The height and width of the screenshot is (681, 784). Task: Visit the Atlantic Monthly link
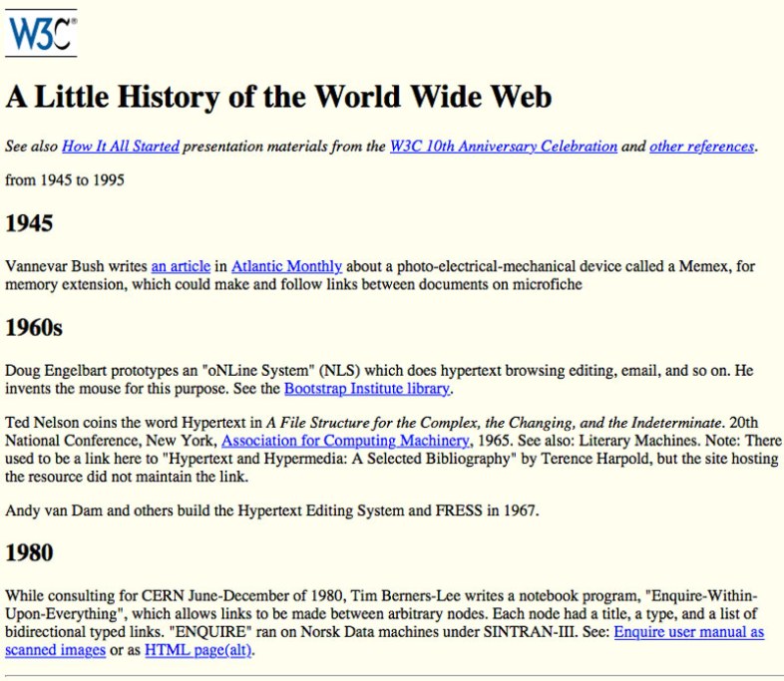[x=286, y=266]
